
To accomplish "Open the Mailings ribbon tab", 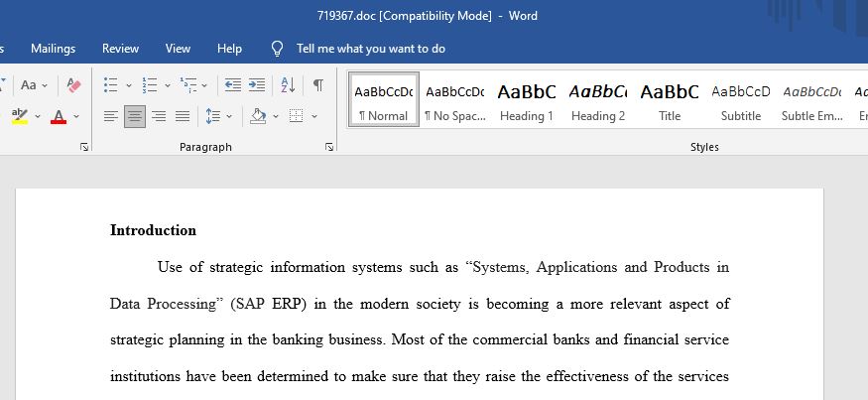I will click(x=54, y=49).
